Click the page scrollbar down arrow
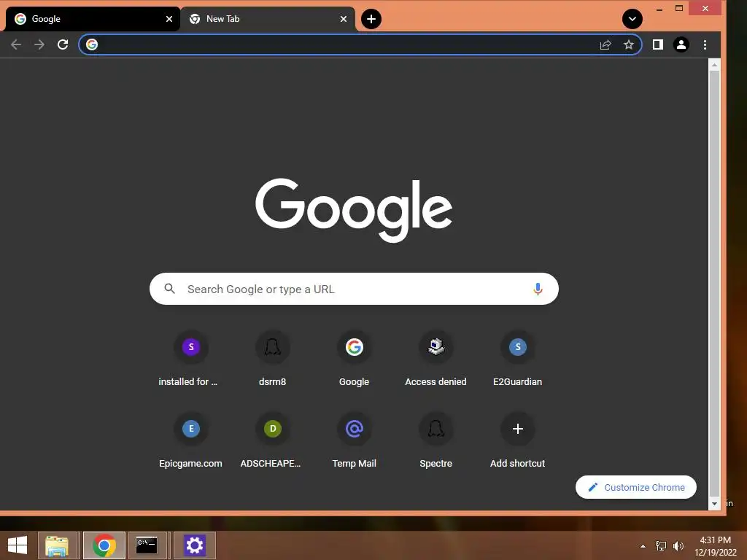 (x=714, y=504)
